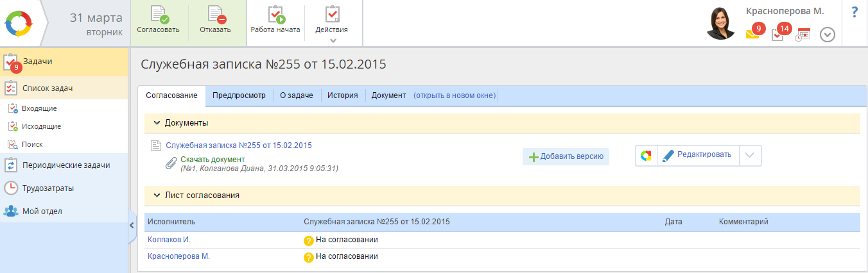Open the mail notifications envelope icon
The height and width of the screenshot is (273, 868).
point(752,35)
